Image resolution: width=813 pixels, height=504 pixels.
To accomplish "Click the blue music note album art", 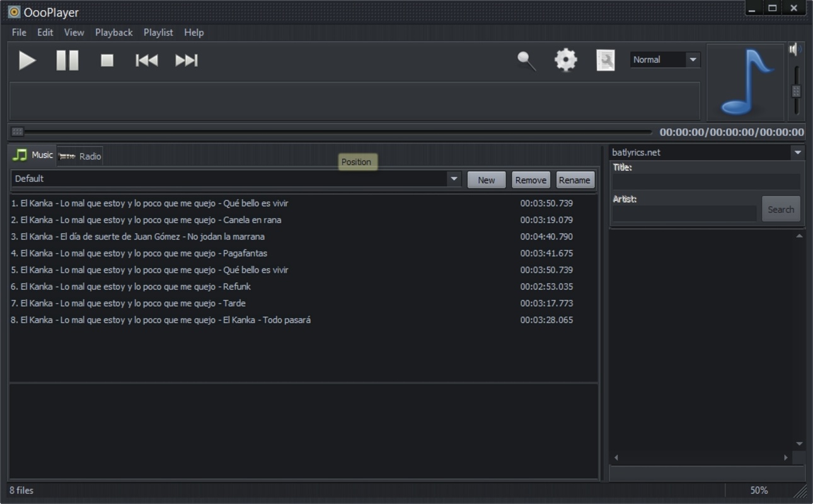I will (x=746, y=83).
